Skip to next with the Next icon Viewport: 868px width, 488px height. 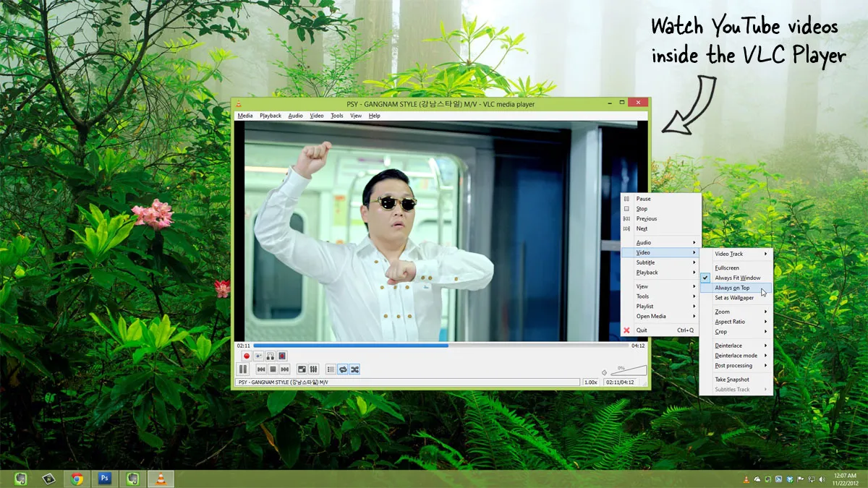284,369
